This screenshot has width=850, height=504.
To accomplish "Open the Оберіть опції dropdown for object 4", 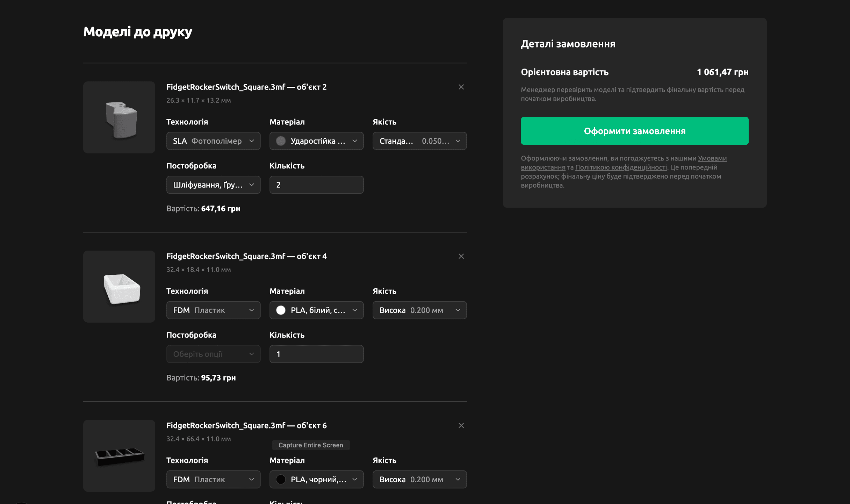I will point(213,354).
